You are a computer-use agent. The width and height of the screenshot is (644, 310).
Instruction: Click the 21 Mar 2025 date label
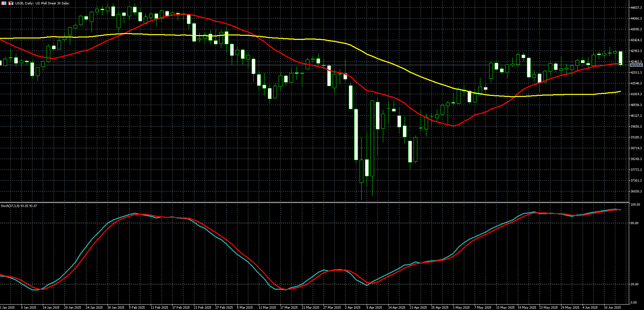[x=310, y=308]
